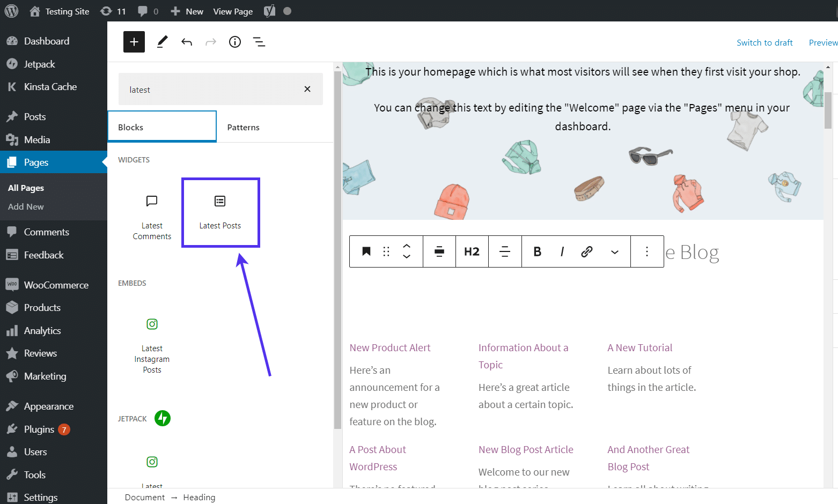Toggle italic formatting in block toolbar
The image size is (838, 504).
(562, 251)
